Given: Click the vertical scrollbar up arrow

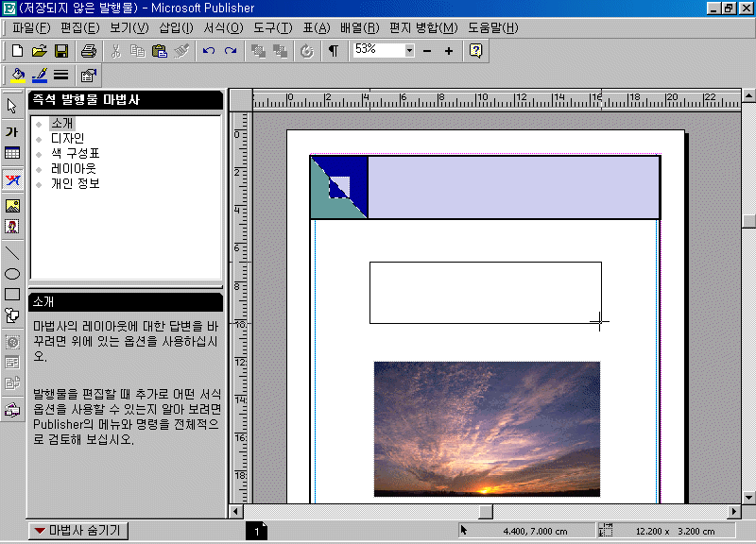Looking at the screenshot, I should click(x=748, y=95).
